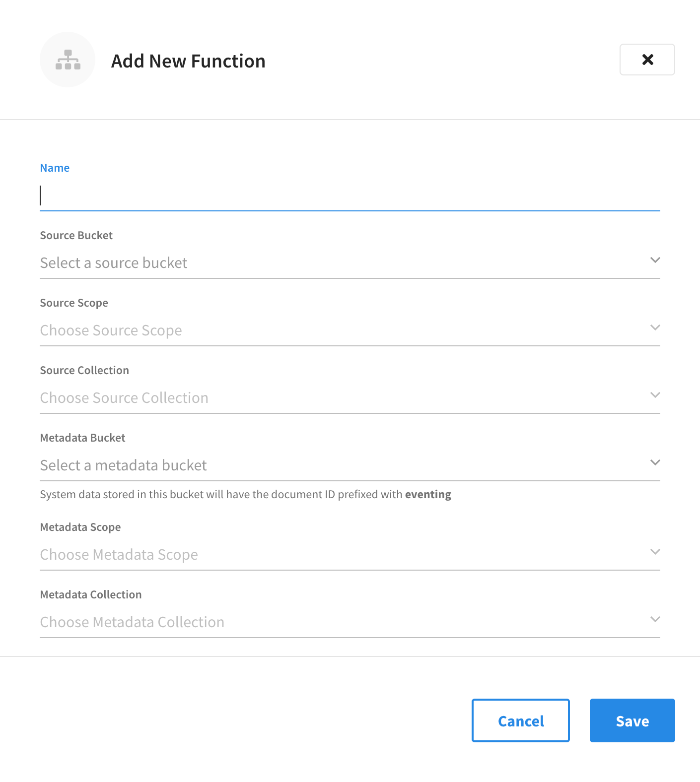This screenshot has width=700, height=782.
Task: Open the Choose Source Collection dropdown
Action: point(298,397)
